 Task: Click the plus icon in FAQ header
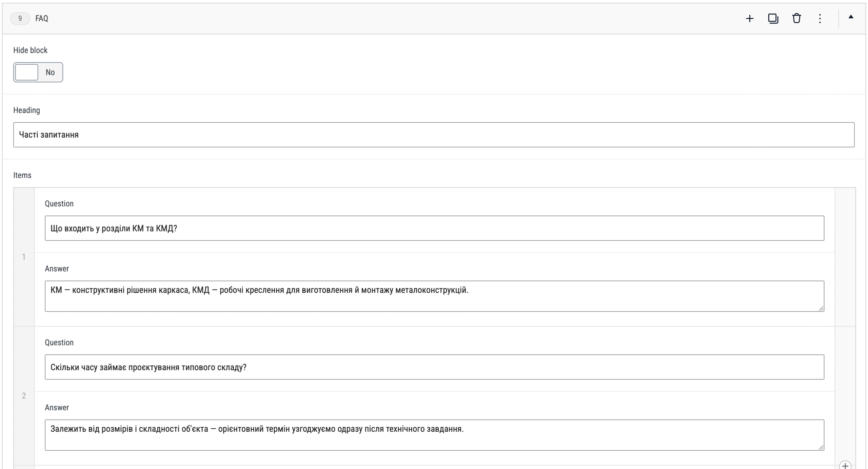750,18
